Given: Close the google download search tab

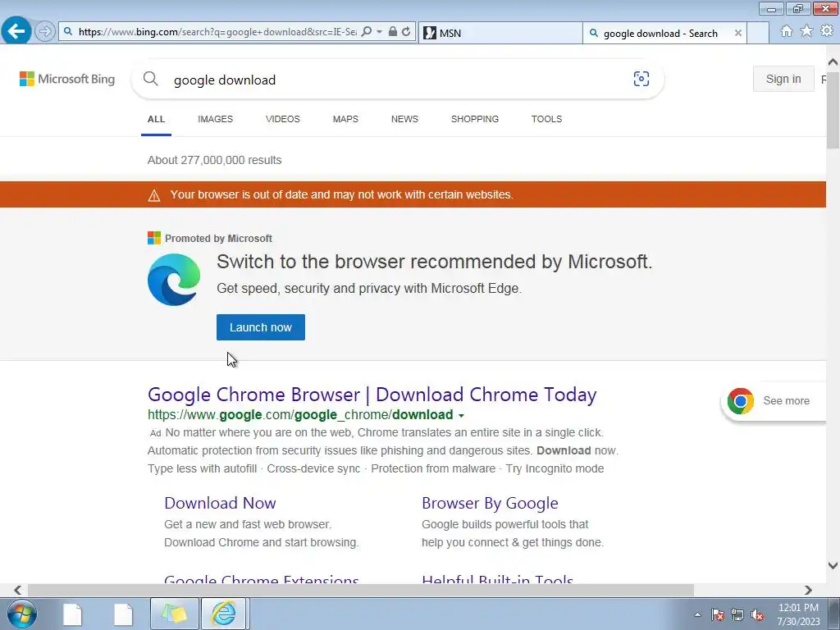Looking at the screenshot, I should [x=737, y=33].
